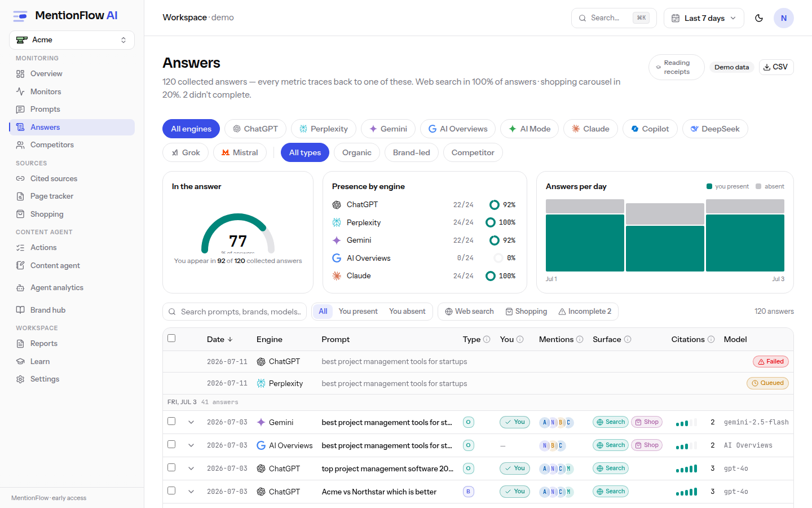Open Cited sources in sidebar
The height and width of the screenshot is (508, 812).
[72, 178]
